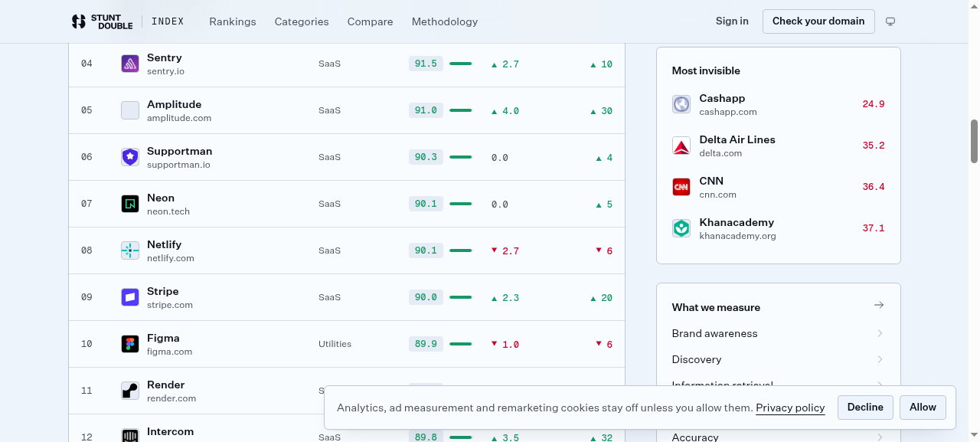Click the Stunt Double Index logo
This screenshot has width=980, height=442.
(x=128, y=21)
